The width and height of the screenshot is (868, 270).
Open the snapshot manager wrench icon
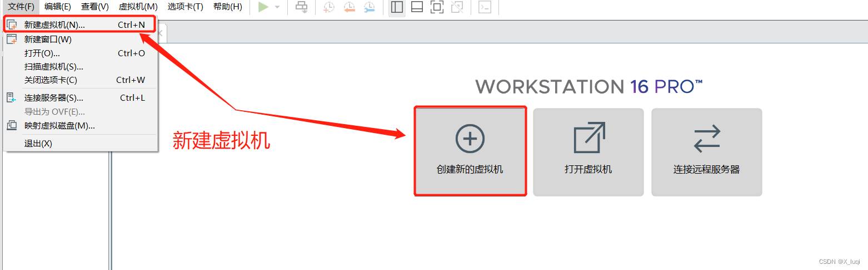point(369,7)
